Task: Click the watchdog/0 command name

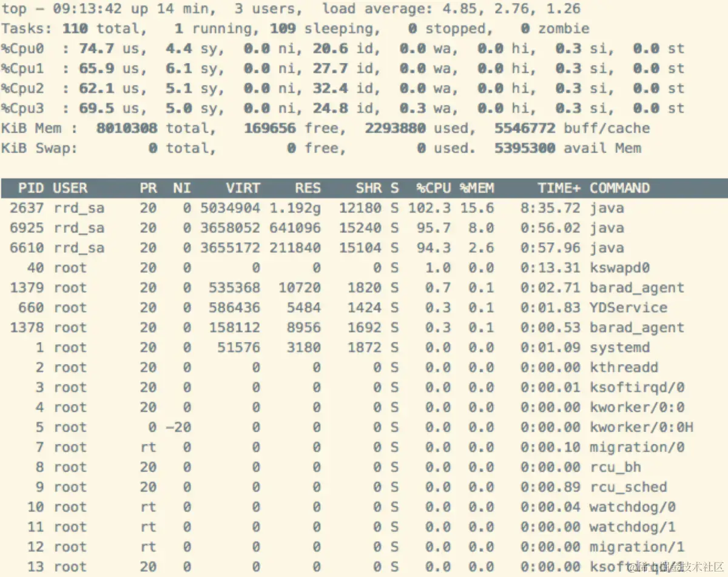Action: (x=633, y=507)
